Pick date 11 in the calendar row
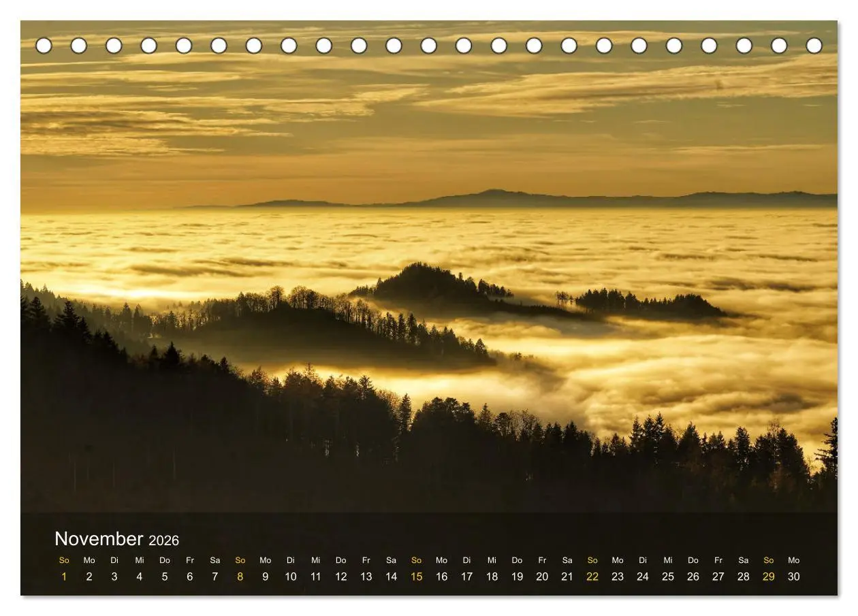Screen dimensions: 858x616 (316, 577)
